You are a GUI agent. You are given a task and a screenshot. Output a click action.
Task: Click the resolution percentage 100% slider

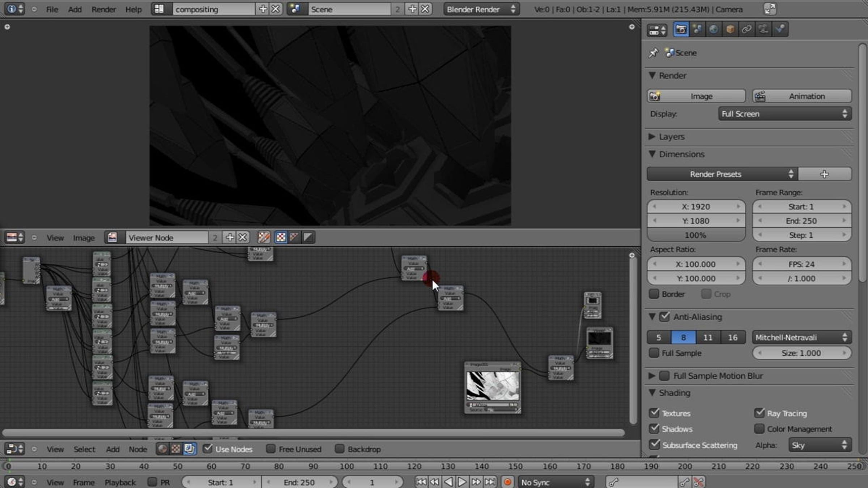tap(695, 235)
